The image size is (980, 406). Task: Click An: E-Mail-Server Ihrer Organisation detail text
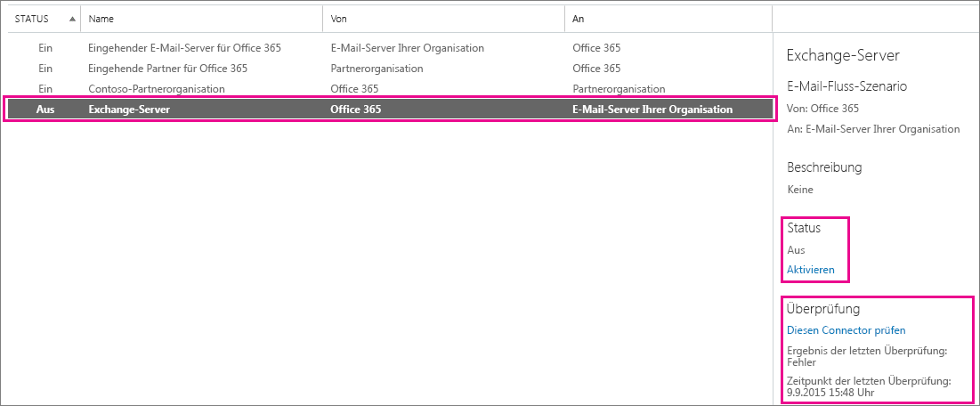tap(873, 129)
